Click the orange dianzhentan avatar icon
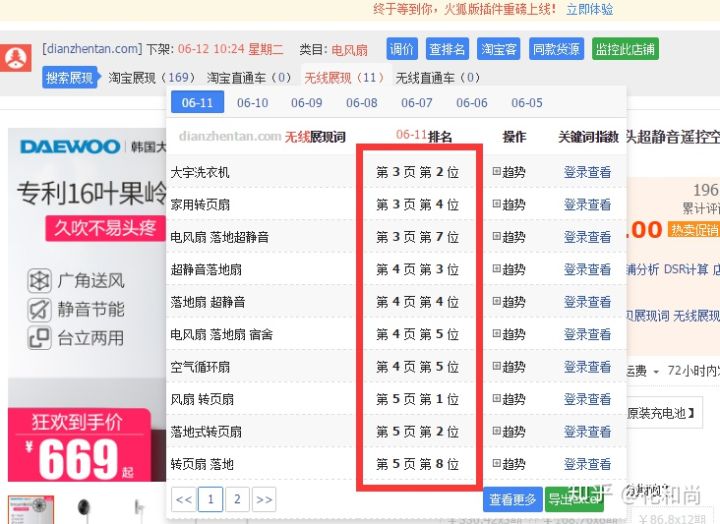This screenshot has height=524, width=720. [16, 57]
